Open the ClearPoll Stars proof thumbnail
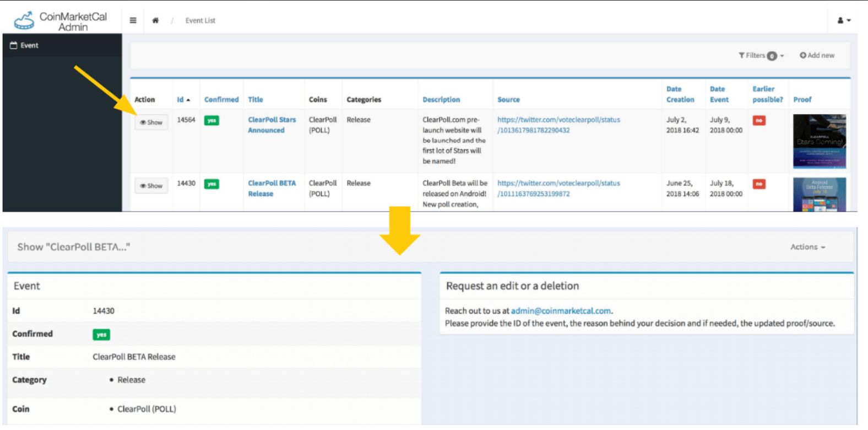This screenshot has width=868, height=430. [x=819, y=141]
